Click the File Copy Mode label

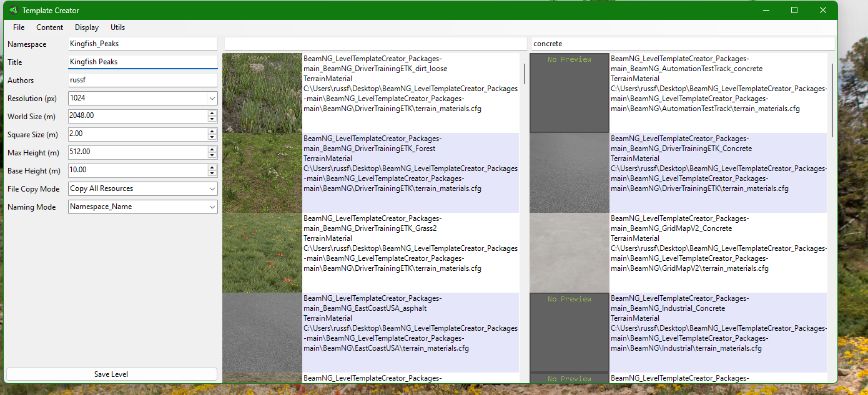click(x=34, y=188)
